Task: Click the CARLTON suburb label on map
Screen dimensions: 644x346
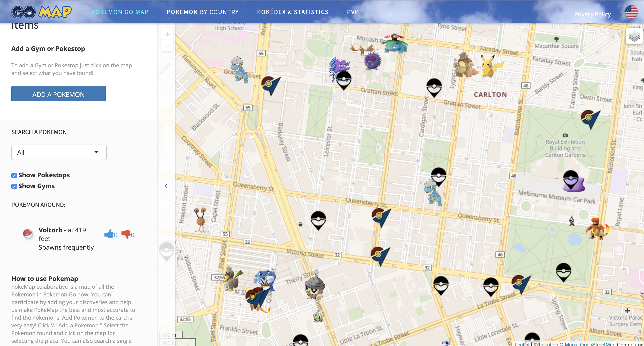Action: 490,95
